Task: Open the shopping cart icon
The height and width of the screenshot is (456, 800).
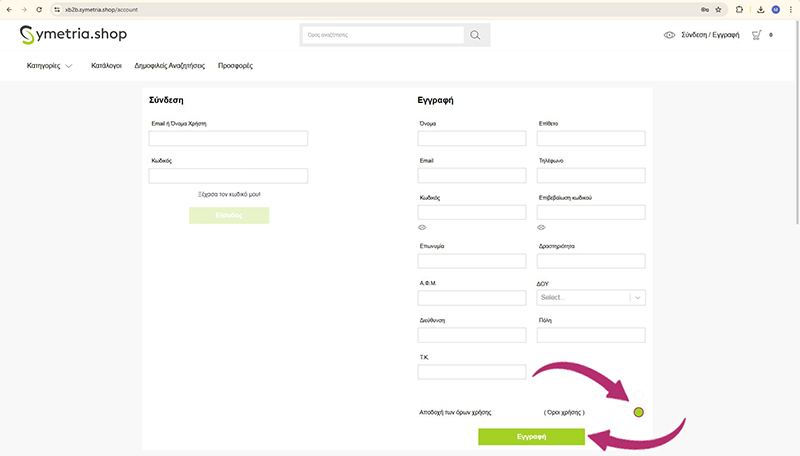Action: click(757, 35)
